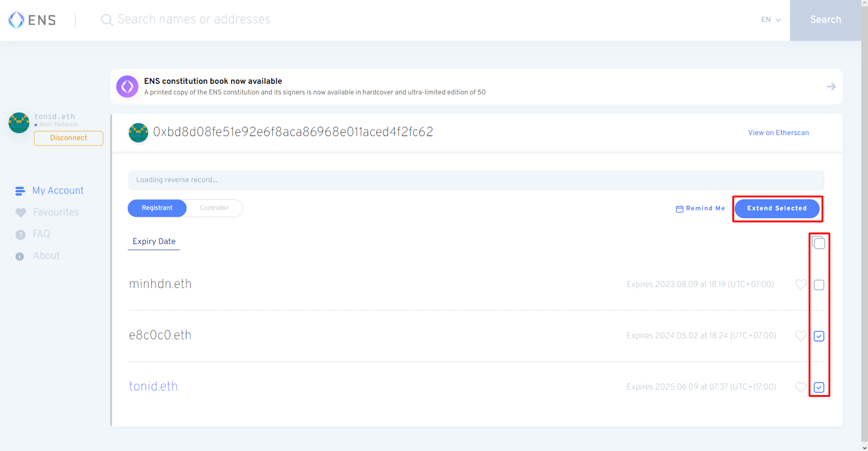Viewport: 868px width, 451px height.
Task: Click heart icon next to tonid.eth
Action: tap(800, 387)
